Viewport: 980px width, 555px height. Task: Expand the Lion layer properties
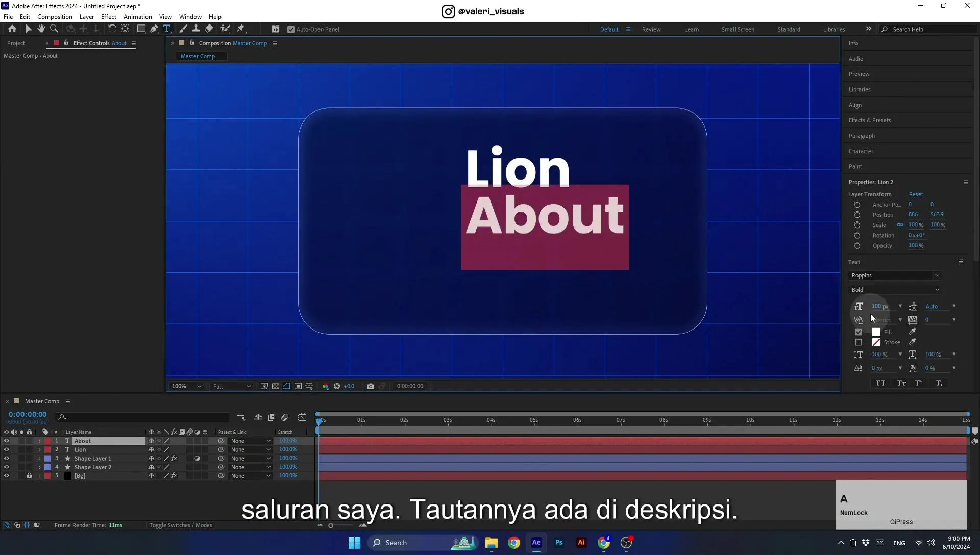click(x=39, y=450)
